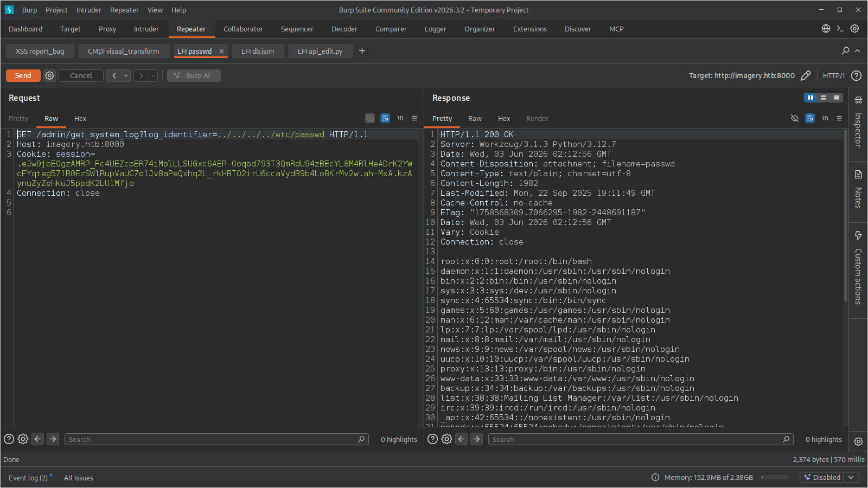Open the Event log
868x488 pixels.
[28, 478]
